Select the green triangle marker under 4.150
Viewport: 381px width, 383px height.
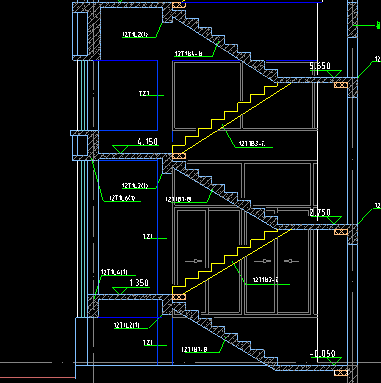click(120, 149)
